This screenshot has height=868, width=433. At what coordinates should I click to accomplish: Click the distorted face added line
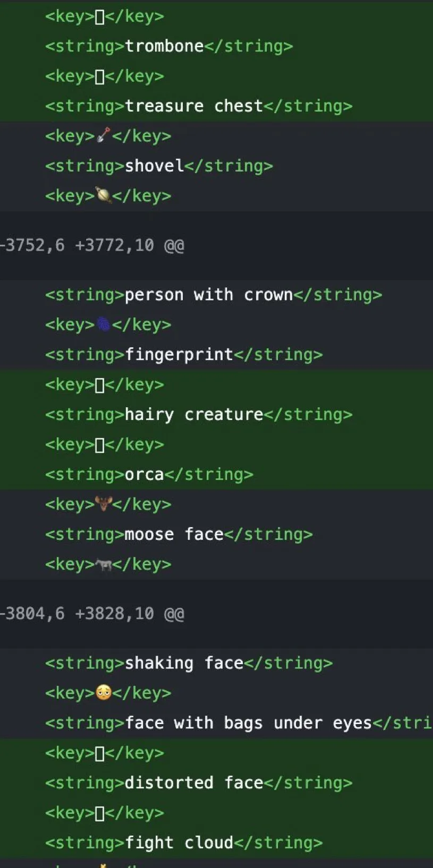216,783
